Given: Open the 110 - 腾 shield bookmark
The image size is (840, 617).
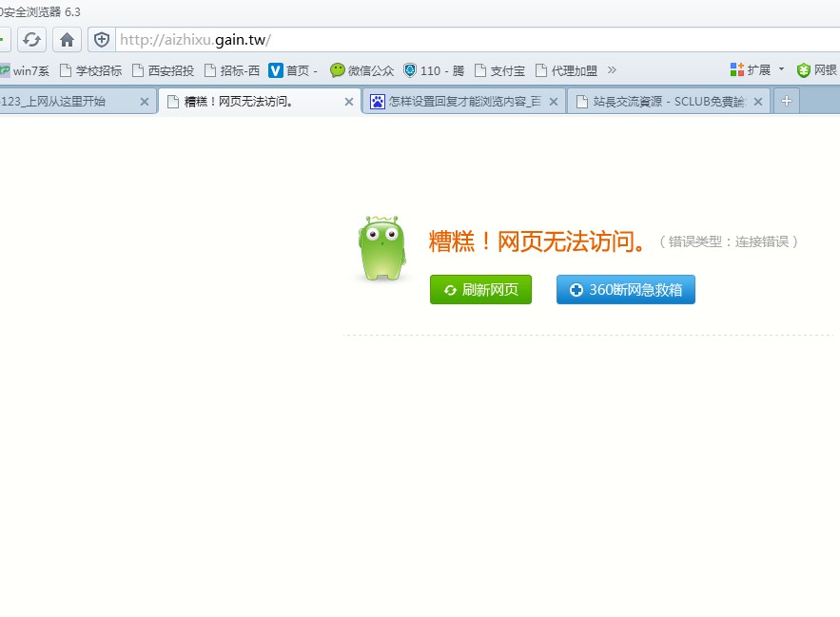Looking at the screenshot, I should pos(434,70).
